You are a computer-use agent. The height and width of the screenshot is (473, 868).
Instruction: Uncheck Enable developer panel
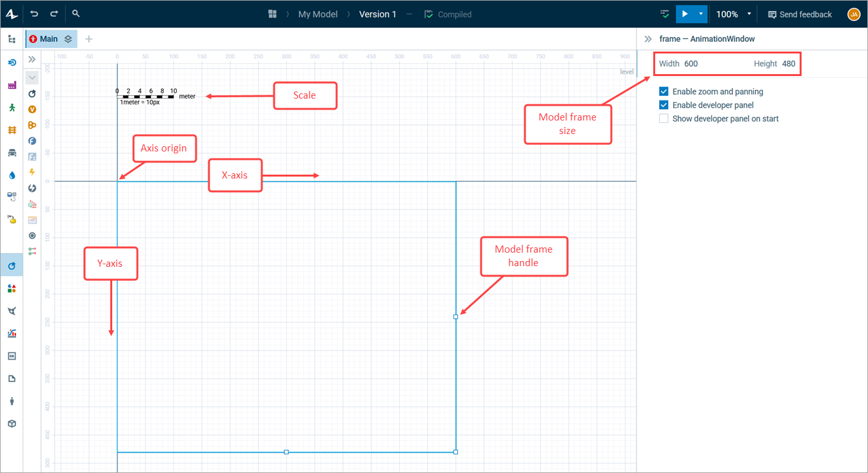pyautogui.click(x=664, y=105)
